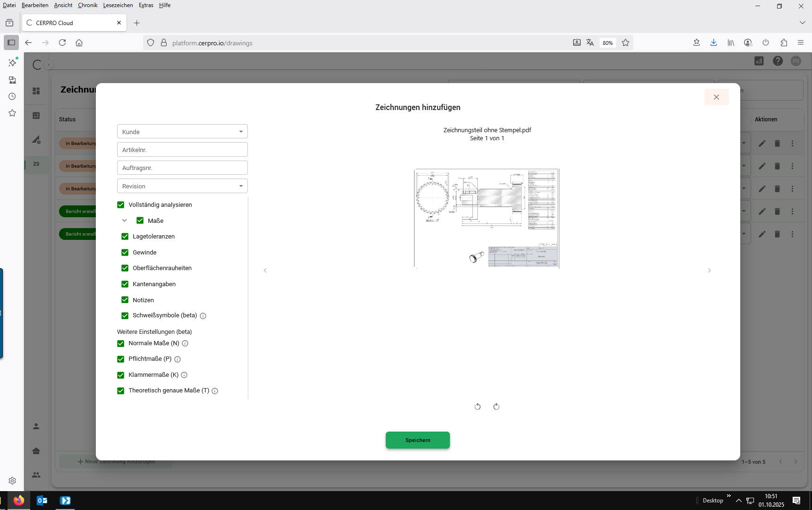This screenshot has width=812, height=510.
Task: Close the Zeichnungen hinzufügen dialog
Action: (x=716, y=97)
